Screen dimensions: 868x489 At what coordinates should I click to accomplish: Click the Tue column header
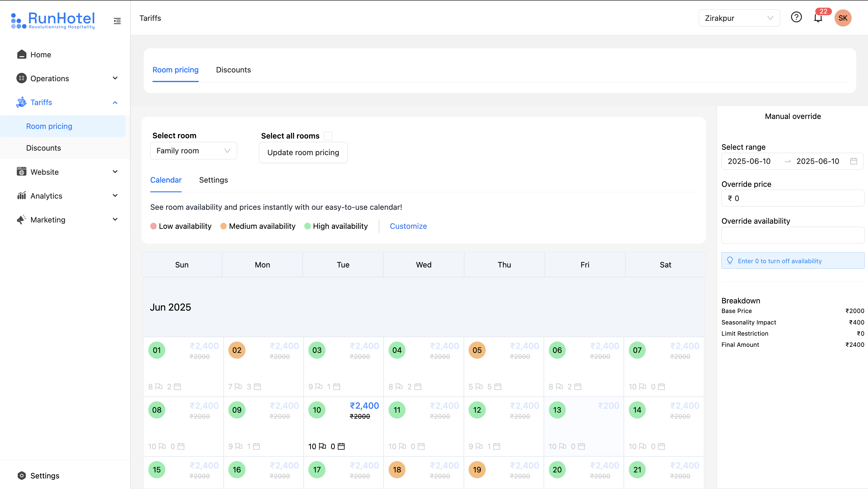point(343,264)
